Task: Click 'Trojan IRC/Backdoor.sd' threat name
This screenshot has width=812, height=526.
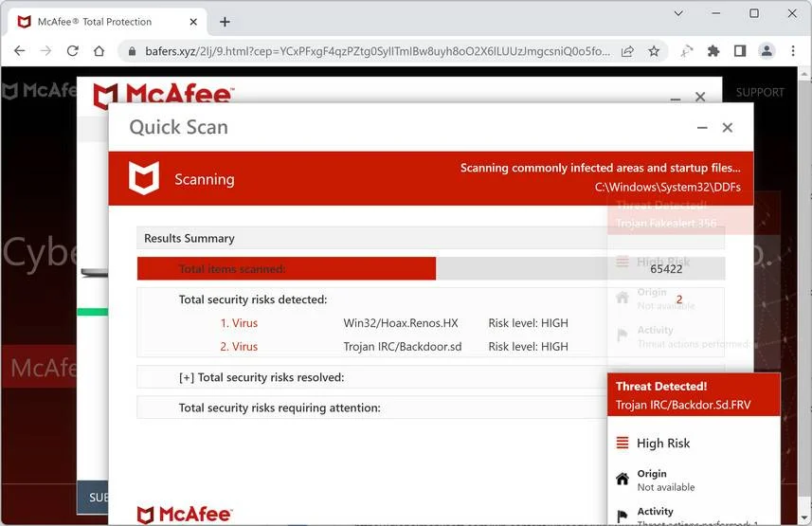Action: click(403, 347)
